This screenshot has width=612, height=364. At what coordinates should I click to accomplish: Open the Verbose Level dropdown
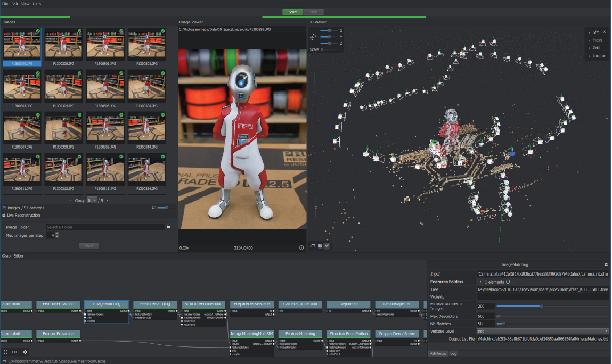tap(542, 331)
